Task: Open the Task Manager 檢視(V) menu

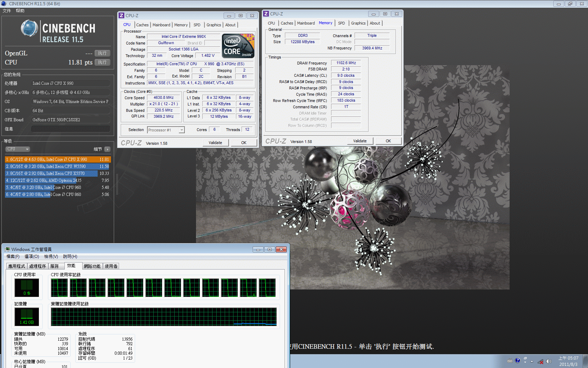Action: pyautogui.click(x=51, y=257)
